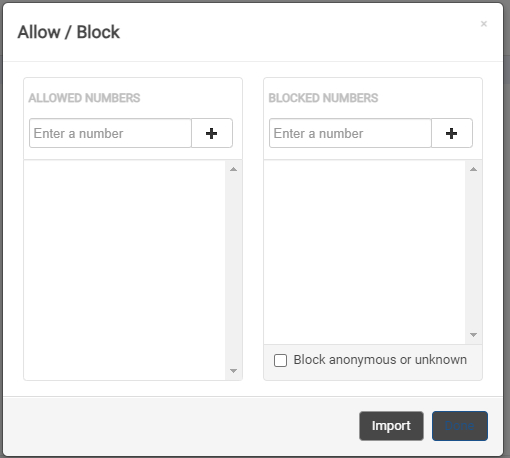Click the 'Block anonymous or unknown' label text
Screen dimensions: 510x458
click(x=380, y=360)
